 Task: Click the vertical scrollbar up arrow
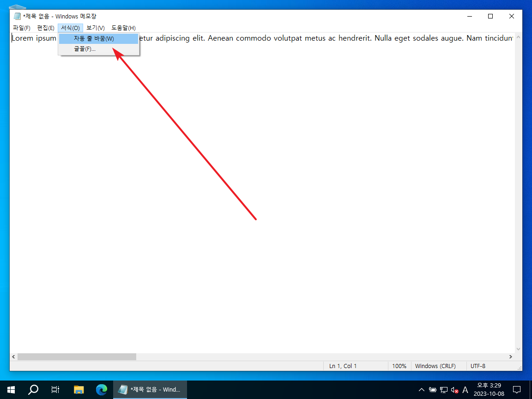click(x=518, y=37)
